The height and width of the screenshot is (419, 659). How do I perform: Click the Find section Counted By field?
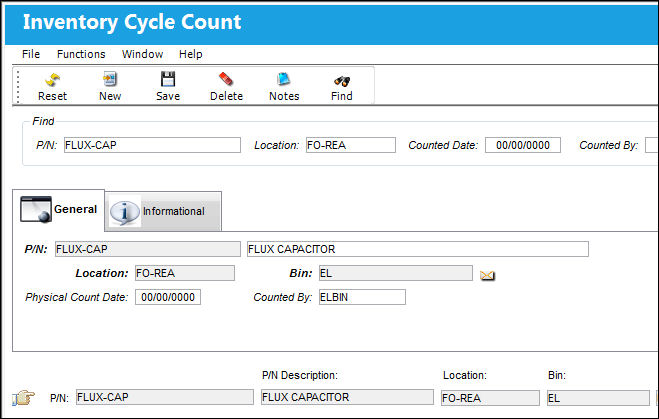(652, 145)
